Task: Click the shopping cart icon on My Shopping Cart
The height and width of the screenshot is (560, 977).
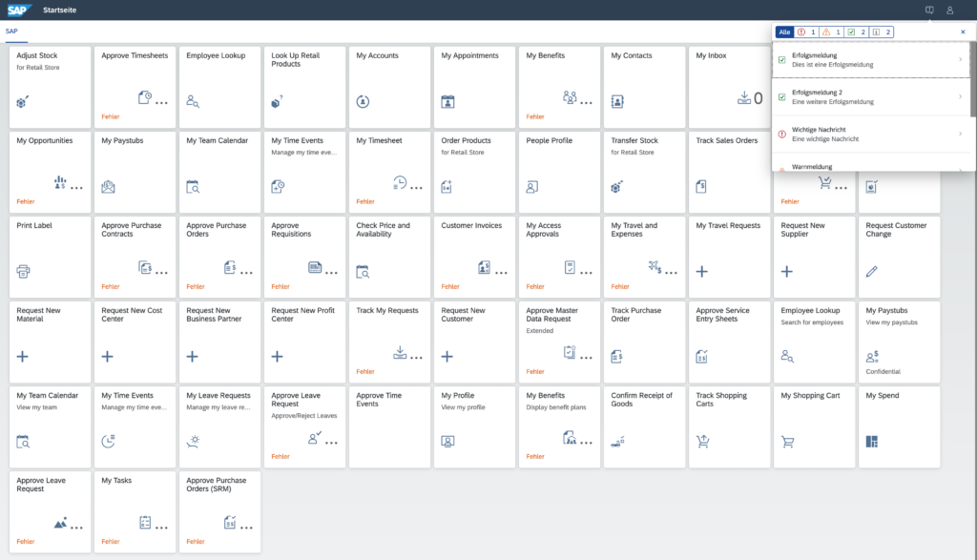Action: point(786,442)
